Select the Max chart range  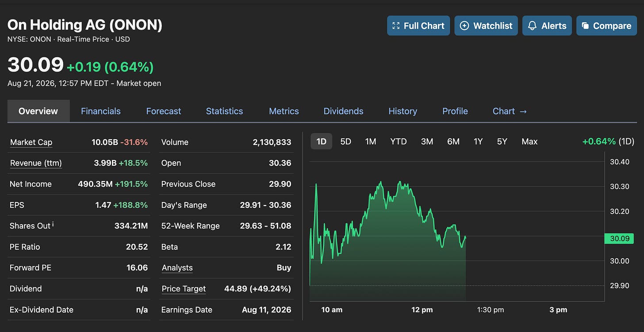(x=529, y=141)
